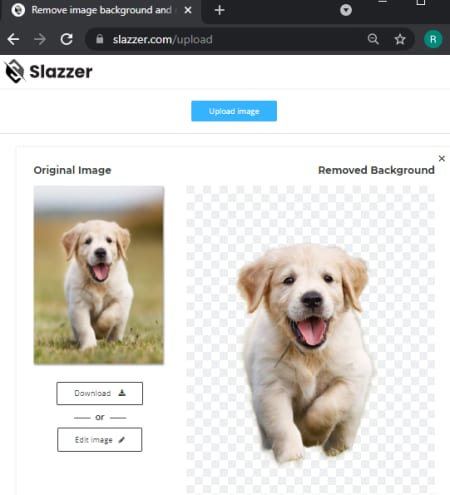Click the removed background puppy preview

310,340
